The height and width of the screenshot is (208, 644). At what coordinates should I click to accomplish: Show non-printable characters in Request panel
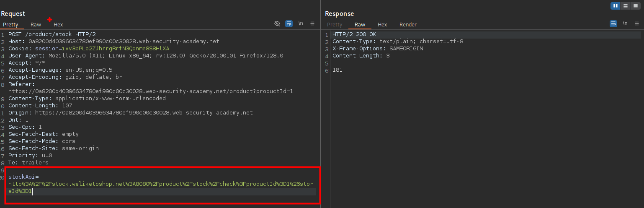(301, 24)
